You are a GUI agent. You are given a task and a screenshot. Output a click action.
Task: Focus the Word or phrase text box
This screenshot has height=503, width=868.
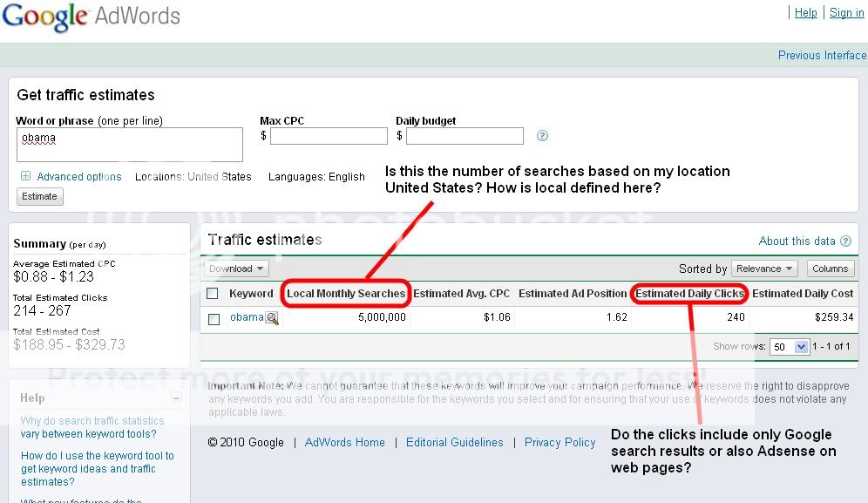tap(130, 145)
